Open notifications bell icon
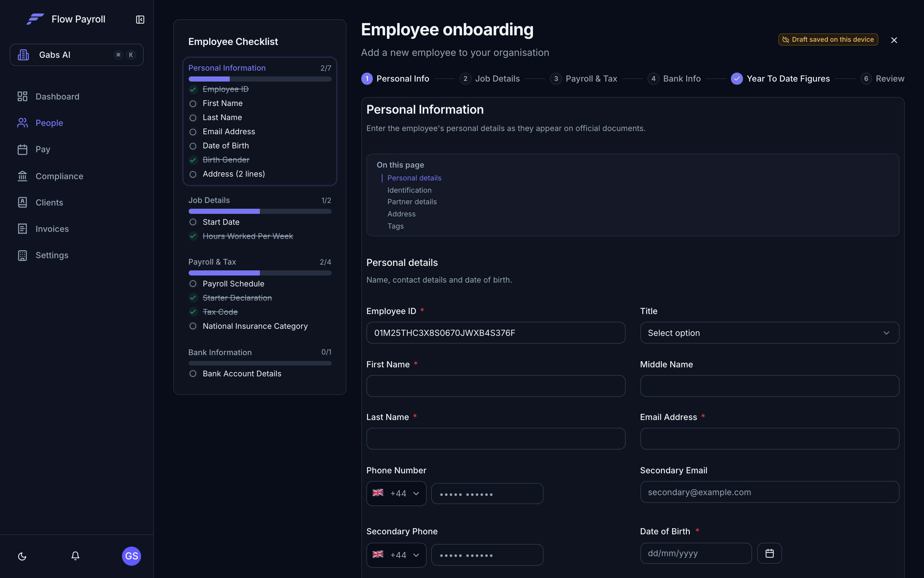The height and width of the screenshot is (578, 924). tap(75, 556)
